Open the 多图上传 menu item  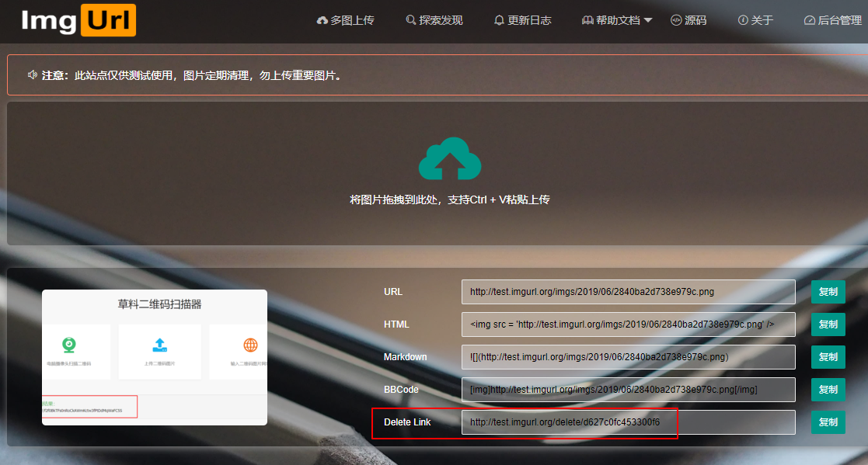pos(352,20)
